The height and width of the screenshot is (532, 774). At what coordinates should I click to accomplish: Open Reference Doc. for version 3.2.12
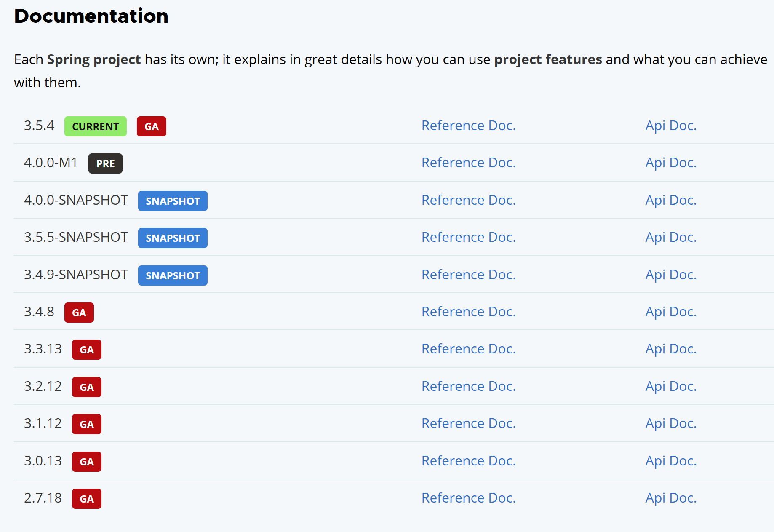point(469,386)
